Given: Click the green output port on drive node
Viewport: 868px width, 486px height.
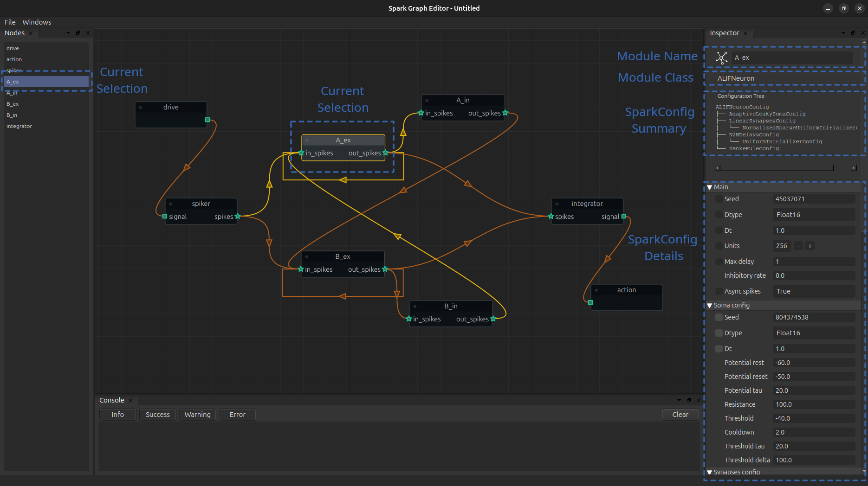Looking at the screenshot, I should pos(207,120).
